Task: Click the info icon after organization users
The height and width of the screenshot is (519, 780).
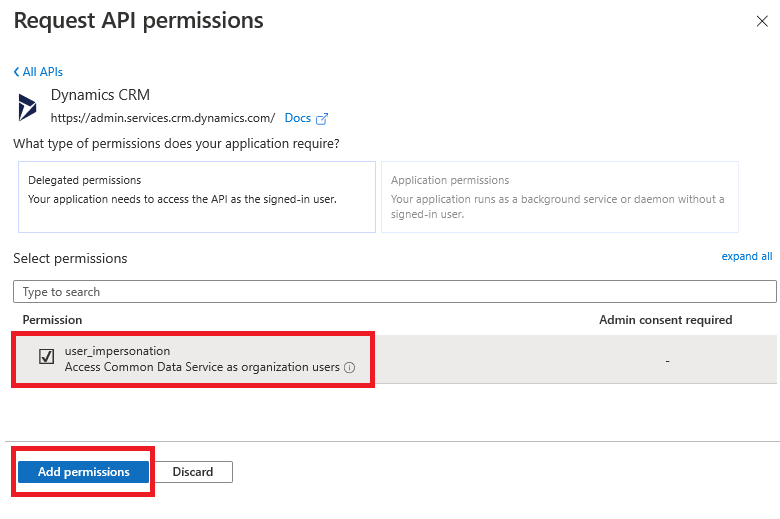Action: [x=350, y=368]
